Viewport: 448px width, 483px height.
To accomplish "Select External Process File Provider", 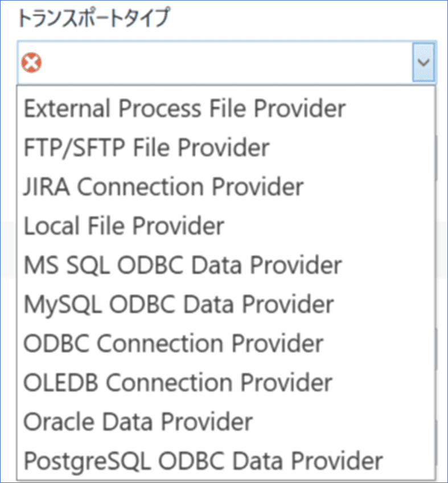I will click(x=184, y=108).
